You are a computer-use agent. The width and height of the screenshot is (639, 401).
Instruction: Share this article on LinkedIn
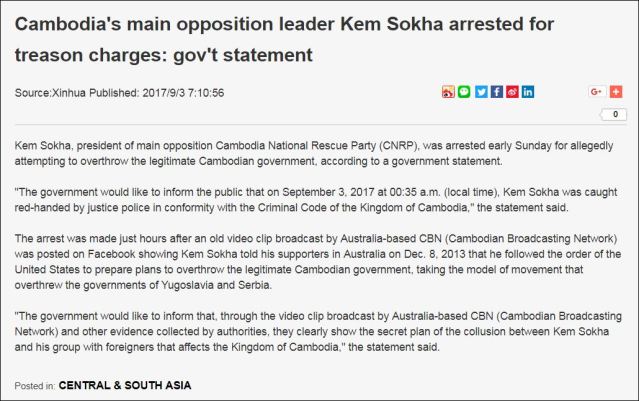(x=527, y=92)
